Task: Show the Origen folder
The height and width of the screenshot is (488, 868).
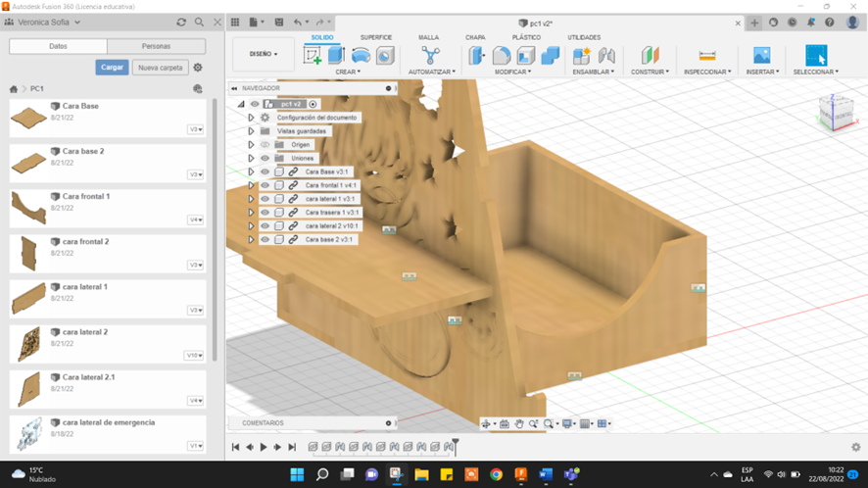Action: click(265, 145)
